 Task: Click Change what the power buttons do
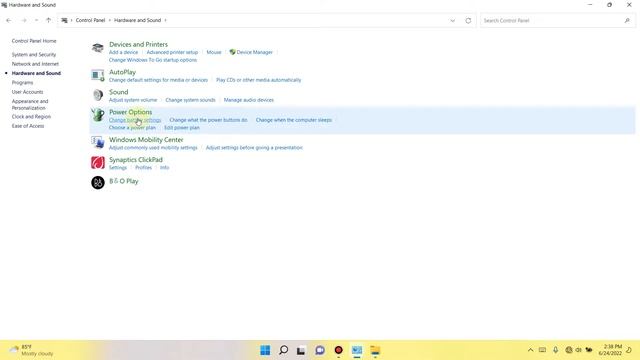click(209, 120)
